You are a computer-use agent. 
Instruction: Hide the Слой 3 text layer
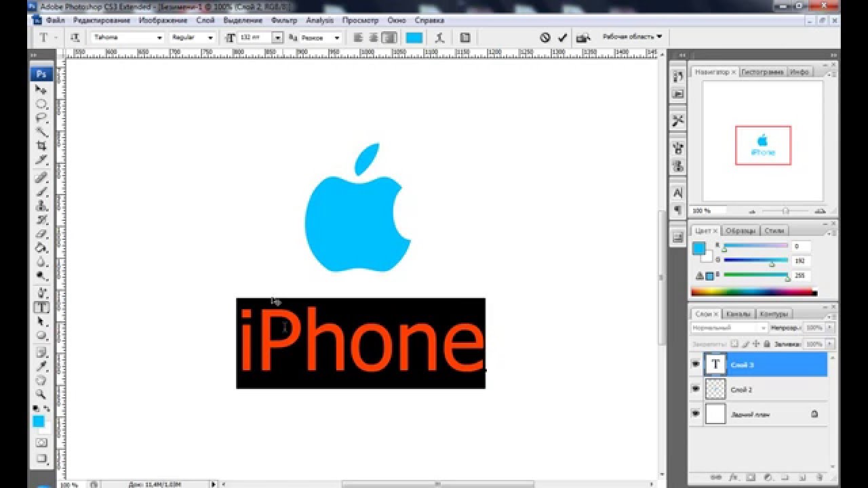[x=695, y=365]
